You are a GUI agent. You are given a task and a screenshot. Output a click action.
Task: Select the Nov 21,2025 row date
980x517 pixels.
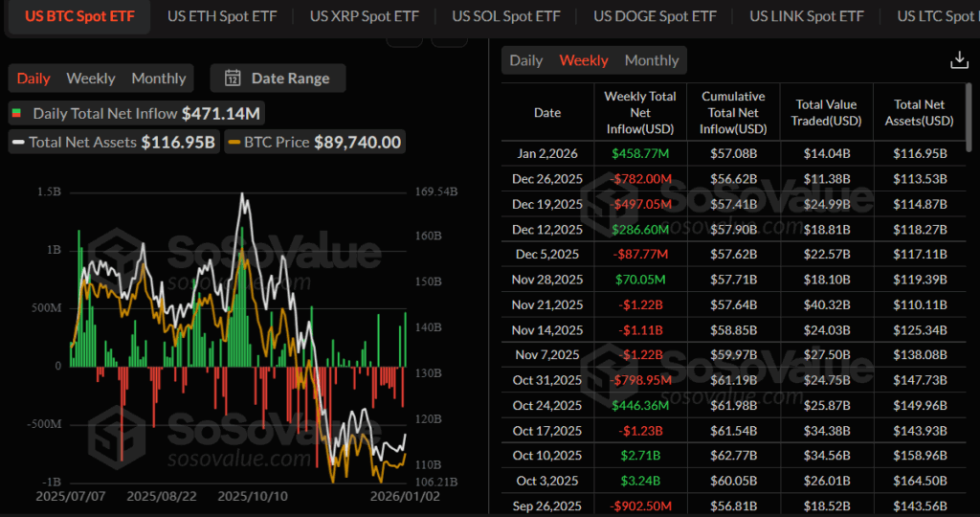pos(547,304)
